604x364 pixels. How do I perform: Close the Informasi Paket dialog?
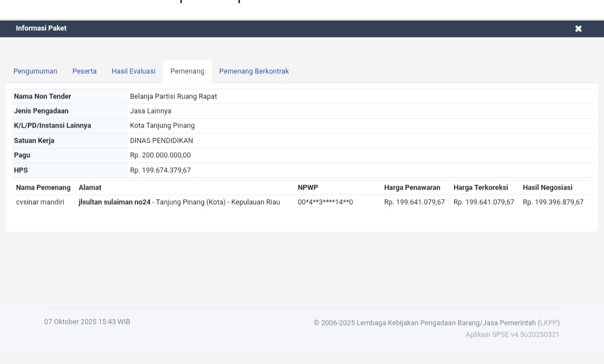578,29
